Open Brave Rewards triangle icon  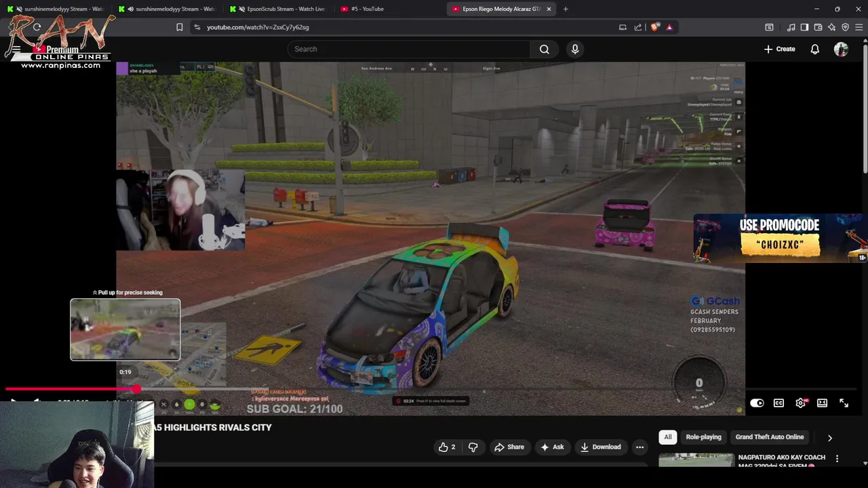click(x=669, y=27)
